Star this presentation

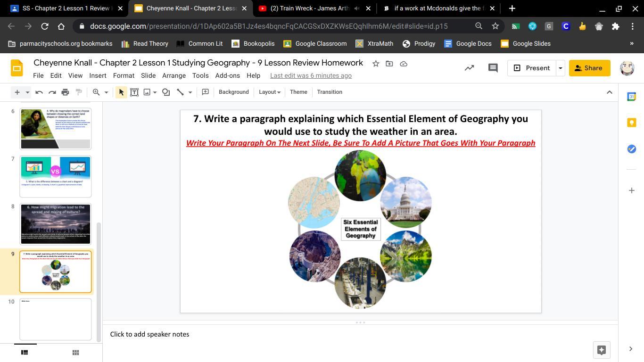click(376, 64)
